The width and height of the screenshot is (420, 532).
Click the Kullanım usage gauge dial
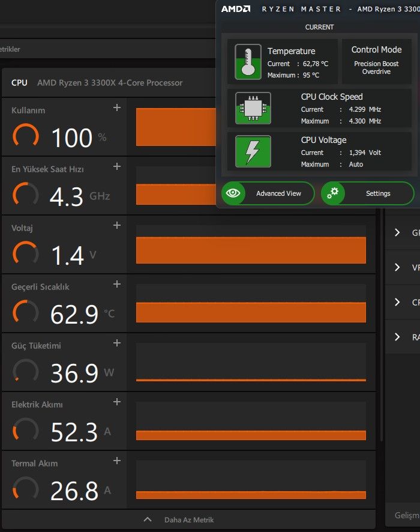[26, 136]
